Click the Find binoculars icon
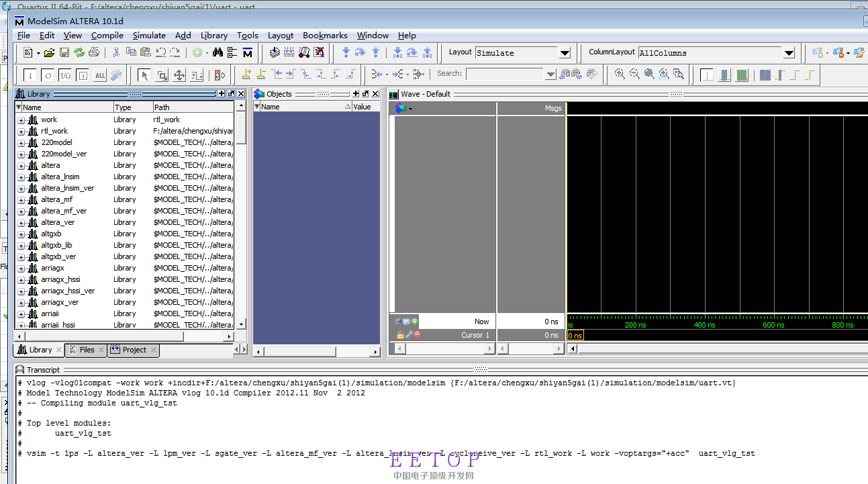 216,52
